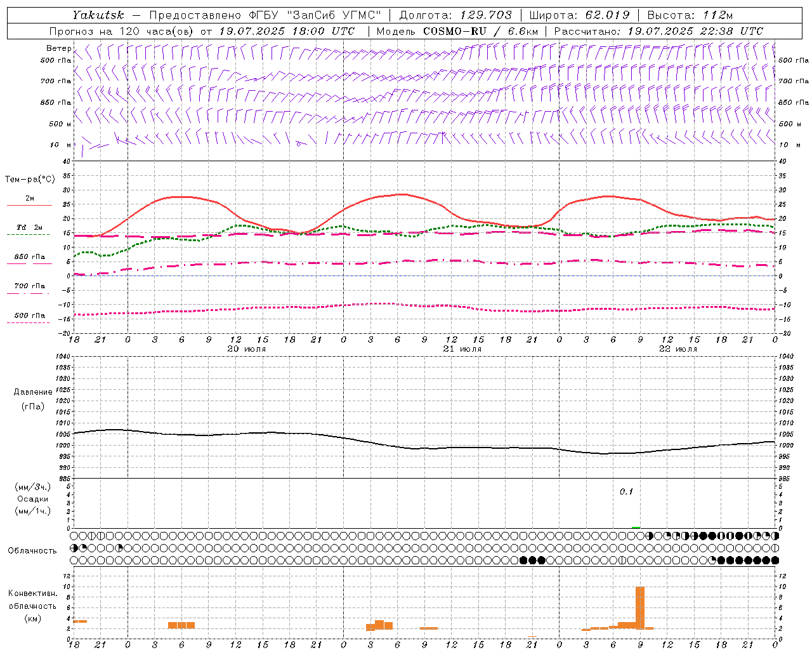Click the 'Тем-ра(°C)' temperature axis label
812x650 pixels.
point(30,180)
